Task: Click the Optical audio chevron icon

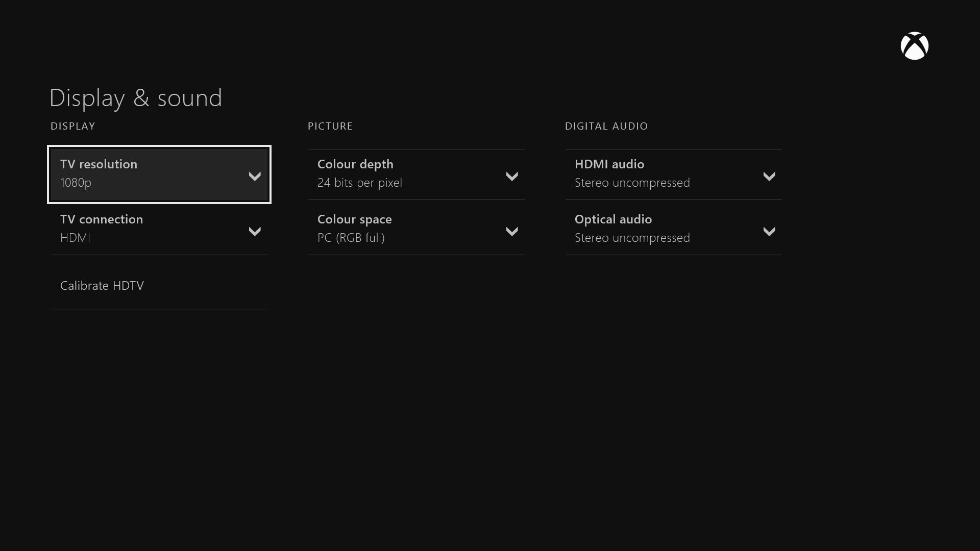Action: coord(770,232)
